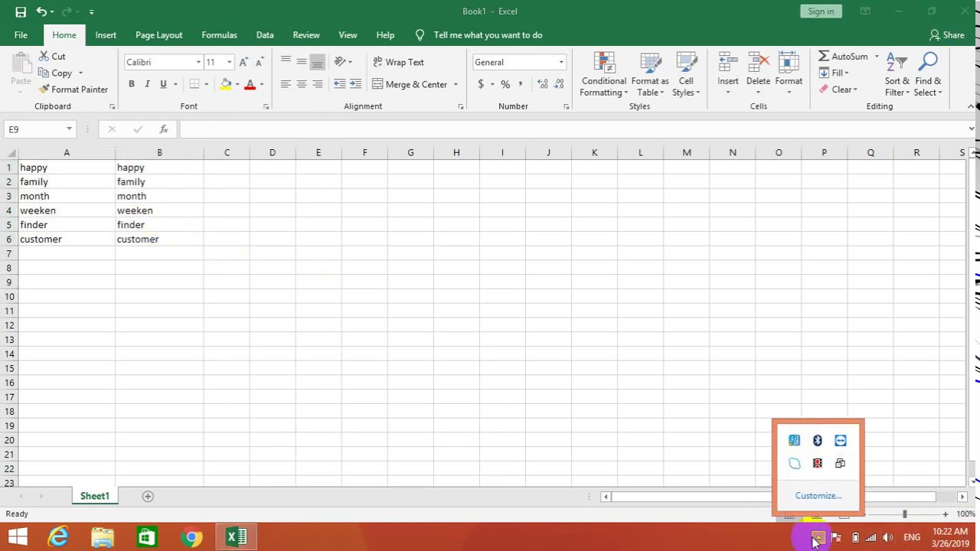The image size is (980, 551).
Task: Open Conditional Formatting
Action: pos(603,75)
